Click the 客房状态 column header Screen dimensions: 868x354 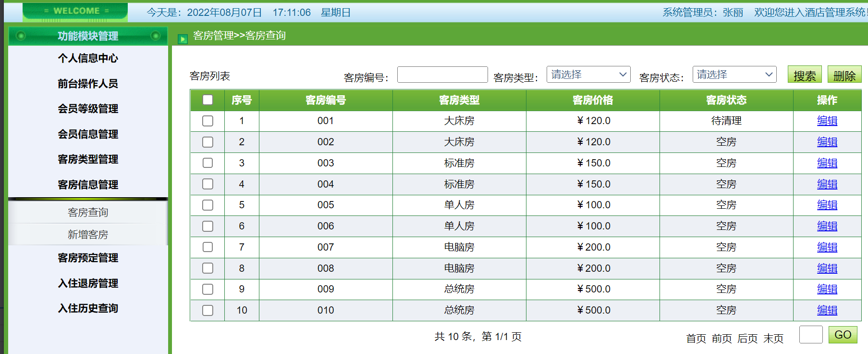pos(726,100)
